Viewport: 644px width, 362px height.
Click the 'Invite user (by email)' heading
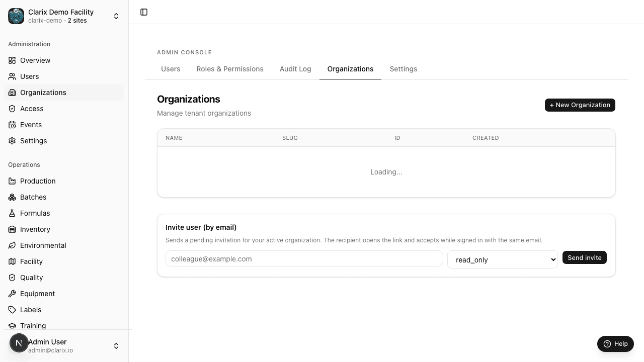[201, 227]
